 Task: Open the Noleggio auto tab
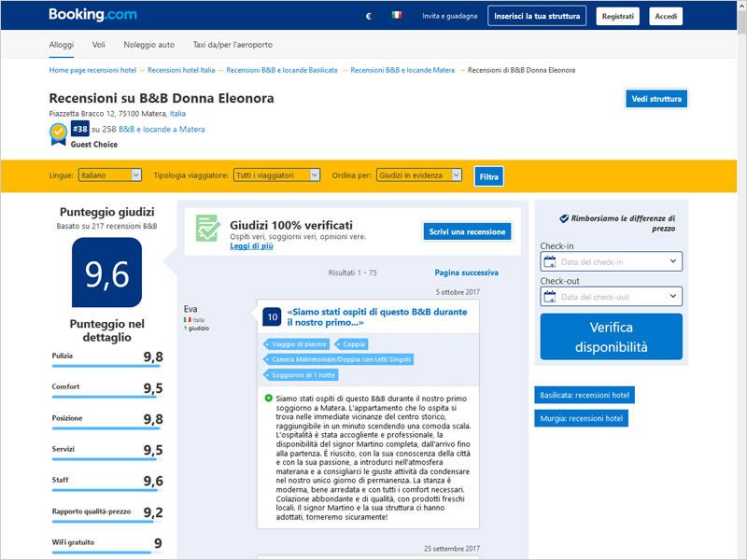click(x=149, y=45)
